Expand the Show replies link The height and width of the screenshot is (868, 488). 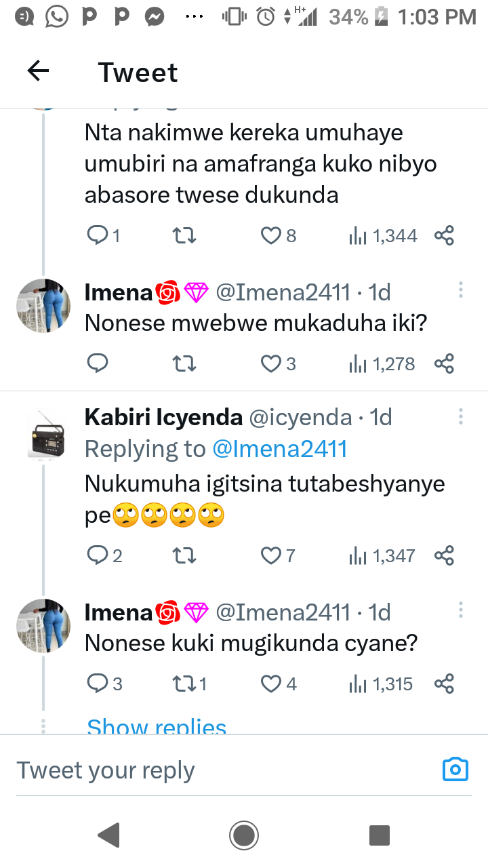pyautogui.click(x=157, y=727)
